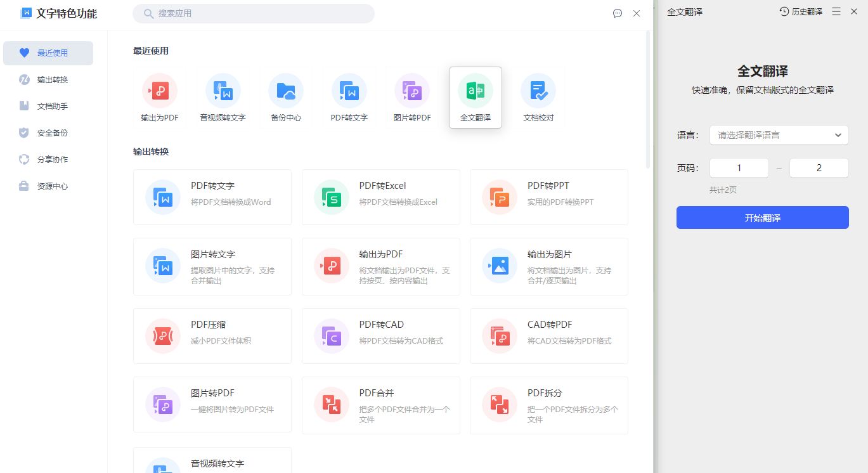
Task: Click PDF拆分 card title text
Action: pyautogui.click(x=545, y=393)
